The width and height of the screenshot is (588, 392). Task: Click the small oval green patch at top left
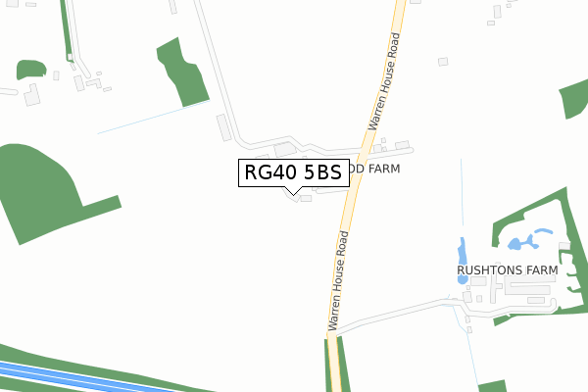(x=31, y=70)
